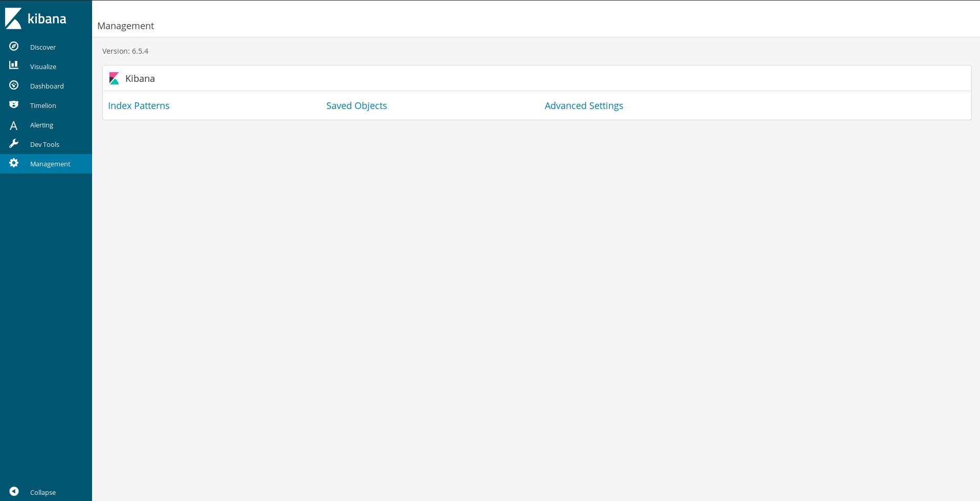Click the Timelion mask icon
The image size is (980, 501).
point(14,105)
